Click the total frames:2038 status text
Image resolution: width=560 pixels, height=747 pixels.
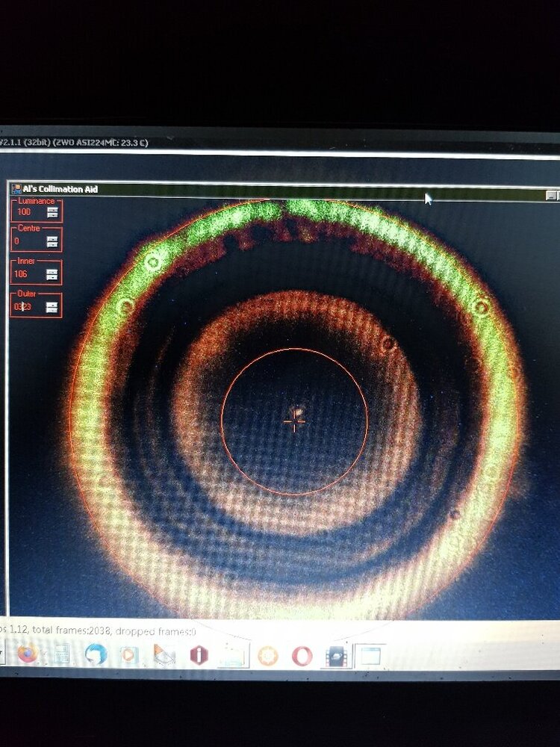[70, 630]
